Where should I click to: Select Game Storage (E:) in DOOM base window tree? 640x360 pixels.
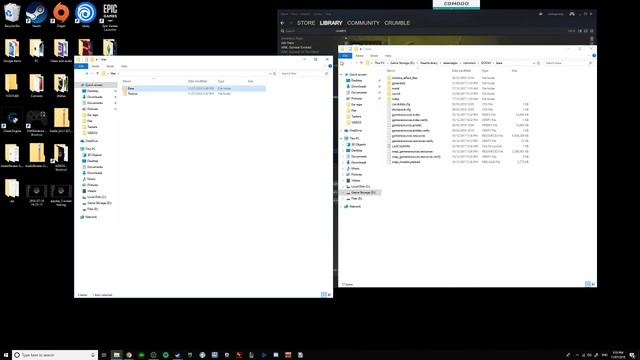pyautogui.click(x=361, y=192)
